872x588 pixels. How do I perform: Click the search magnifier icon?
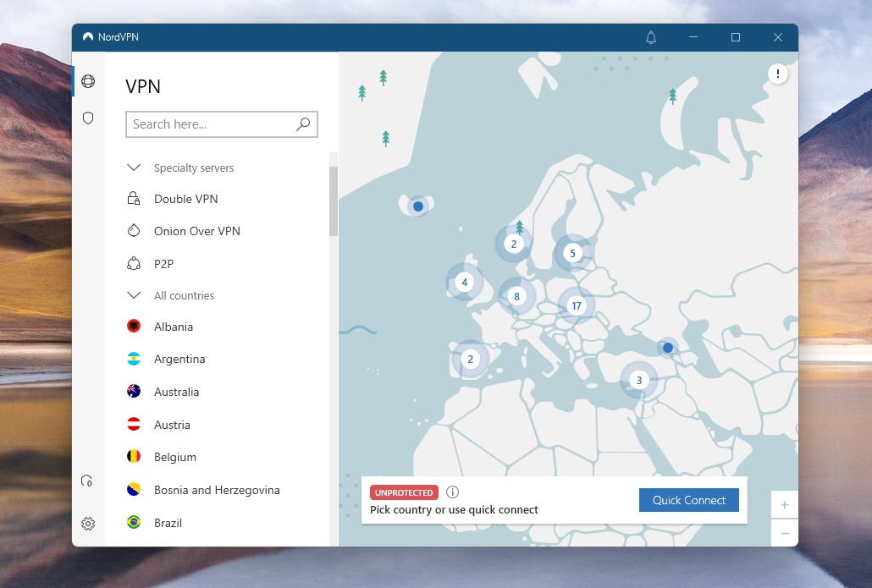click(x=303, y=124)
